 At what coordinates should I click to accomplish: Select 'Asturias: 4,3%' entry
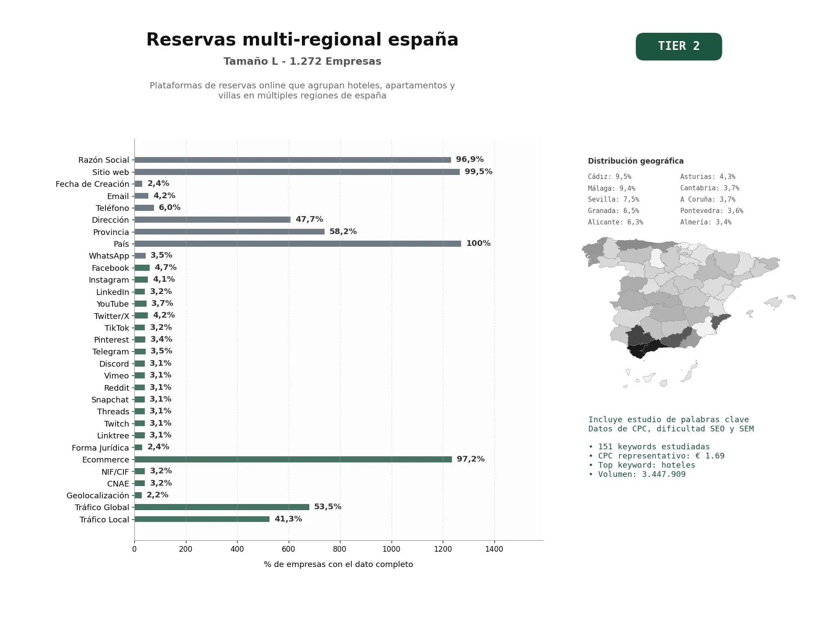[708, 177]
